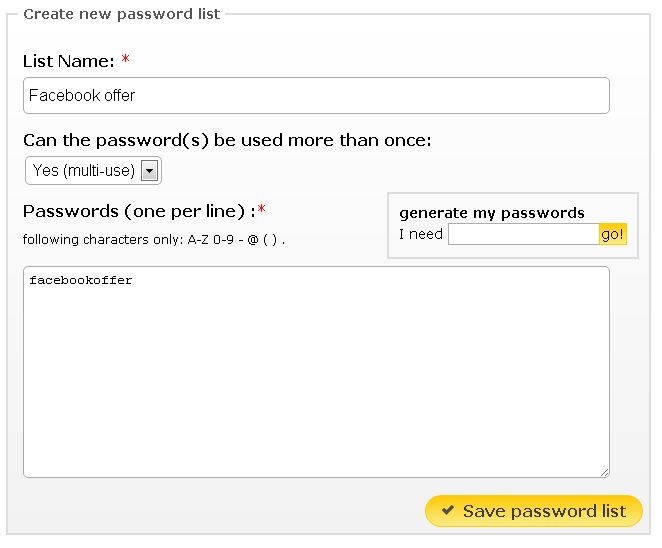The height and width of the screenshot is (548, 662).
Task: Click the textarea resize handle corner
Action: pos(604,472)
